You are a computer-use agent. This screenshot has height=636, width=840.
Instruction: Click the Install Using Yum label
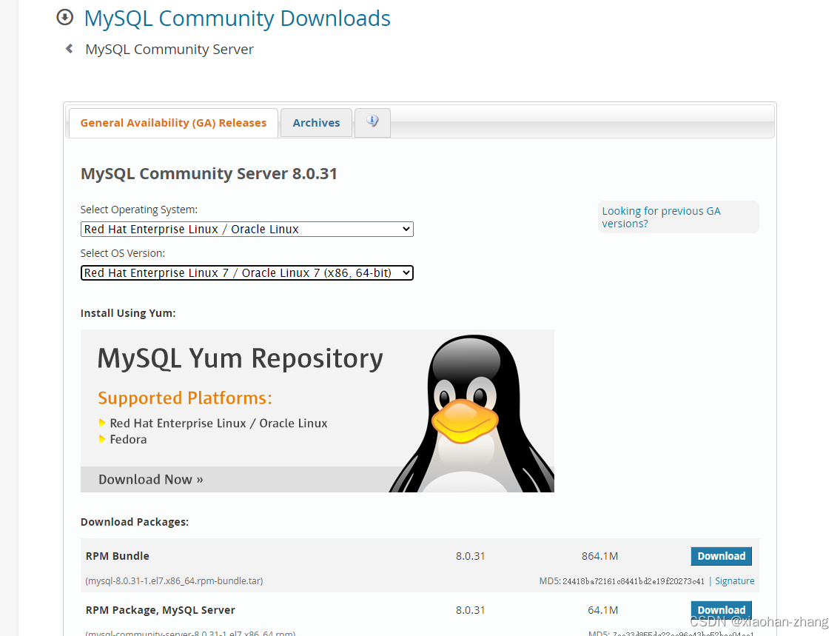(128, 313)
